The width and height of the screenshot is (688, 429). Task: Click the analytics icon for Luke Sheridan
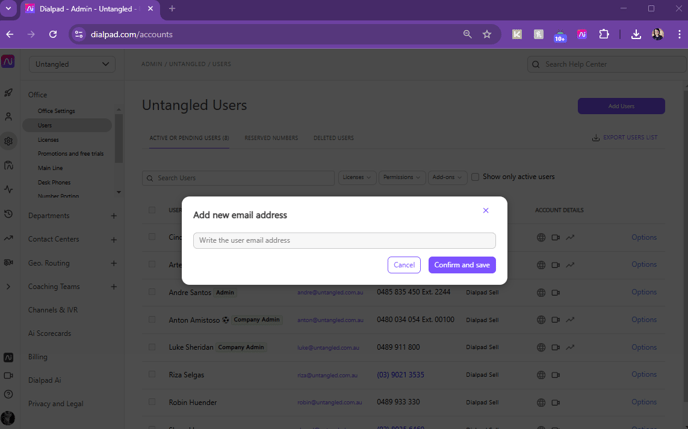pos(570,347)
